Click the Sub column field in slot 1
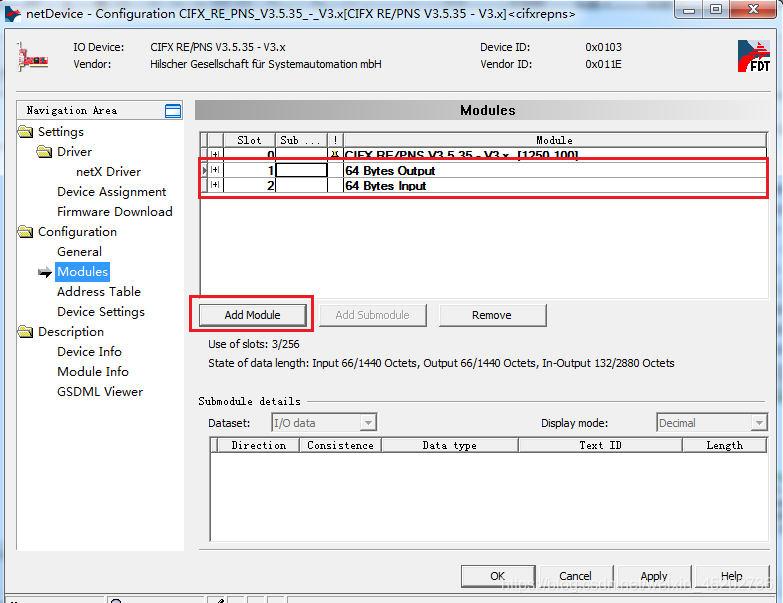This screenshot has width=783, height=603. [302, 170]
